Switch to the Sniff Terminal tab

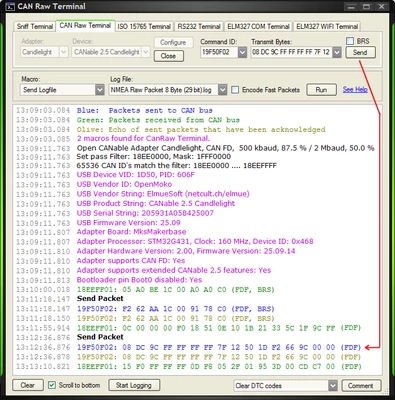[x=35, y=26]
